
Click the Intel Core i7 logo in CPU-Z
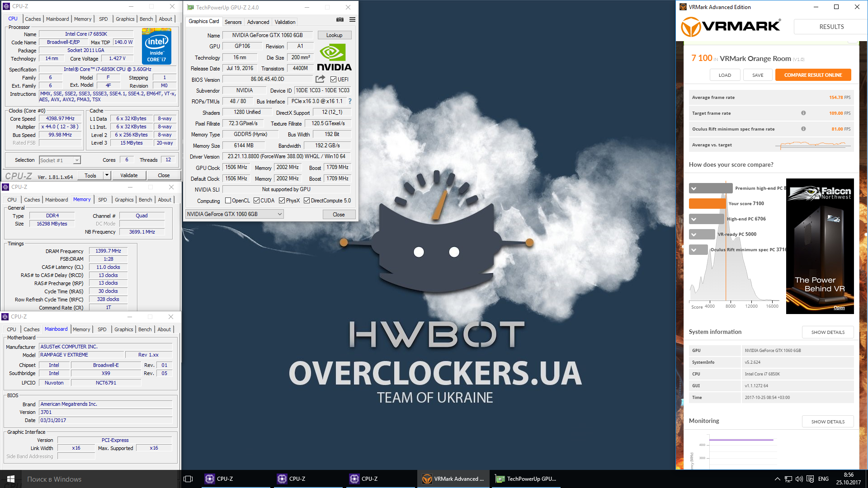click(x=156, y=46)
